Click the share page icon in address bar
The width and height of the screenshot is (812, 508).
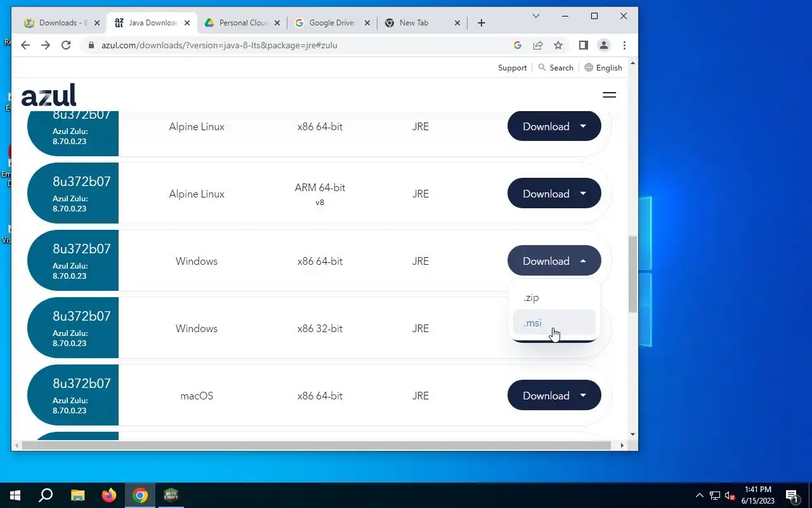(x=538, y=45)
